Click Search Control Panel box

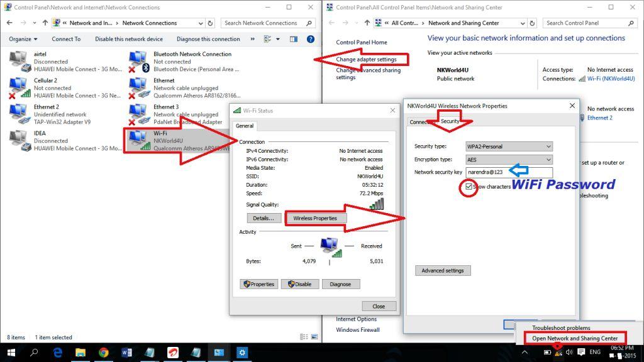click(590, 23)
